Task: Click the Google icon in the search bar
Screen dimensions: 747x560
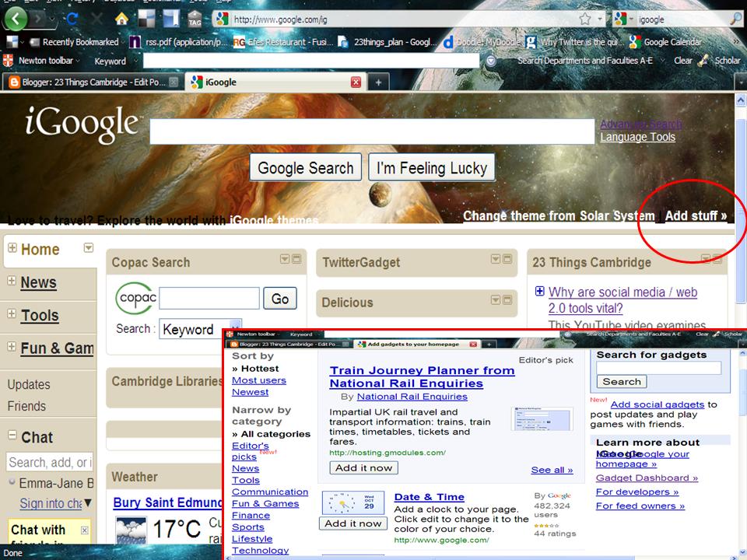Action: pyautogui.click(x=223, y=17)
